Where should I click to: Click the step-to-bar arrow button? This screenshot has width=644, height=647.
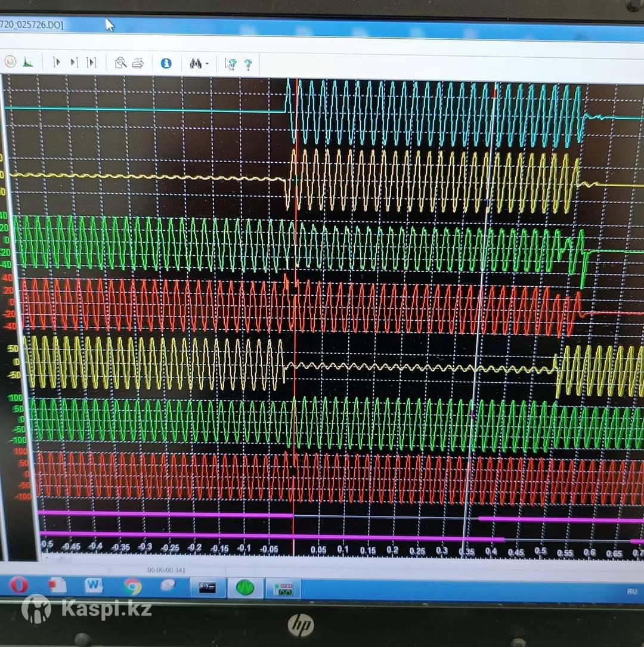coord(74,62)
